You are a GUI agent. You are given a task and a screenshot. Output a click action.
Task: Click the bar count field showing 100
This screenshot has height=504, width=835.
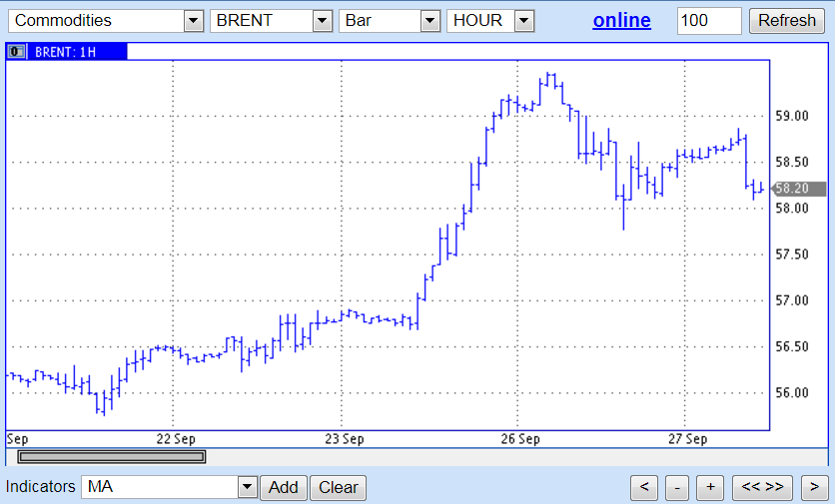tap(709, 21)
